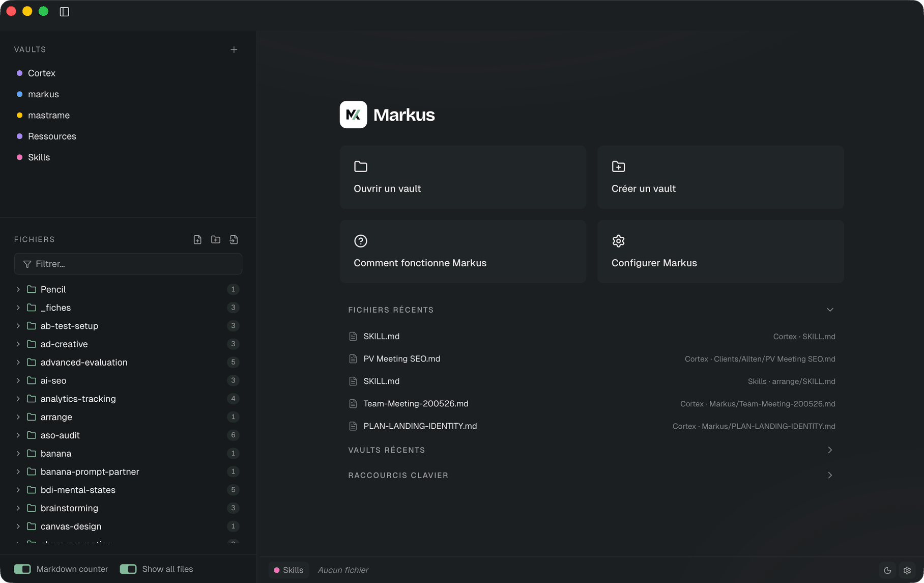924x583 pixels.
Task: Collapse the Fichiers récents section
Action: tap(830, 310)
